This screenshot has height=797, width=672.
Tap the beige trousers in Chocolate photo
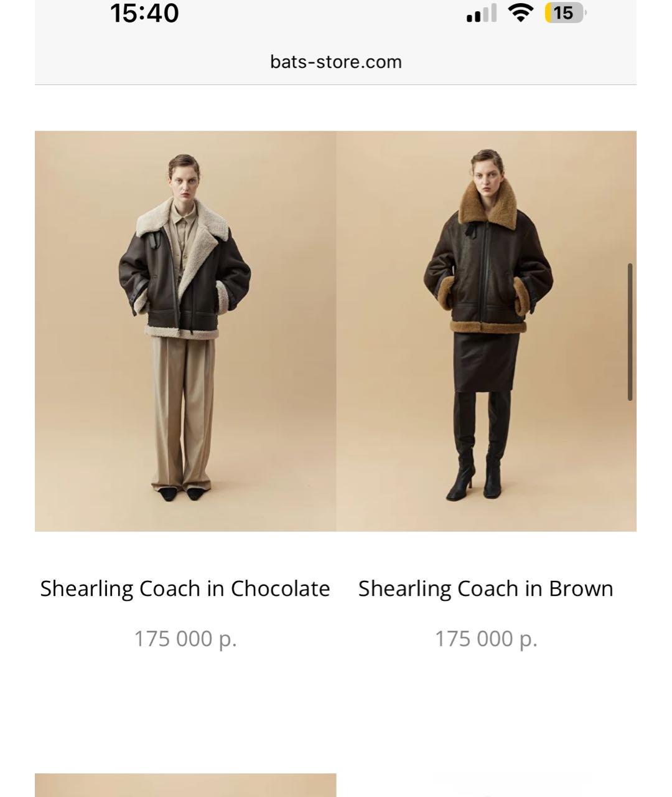184,412
